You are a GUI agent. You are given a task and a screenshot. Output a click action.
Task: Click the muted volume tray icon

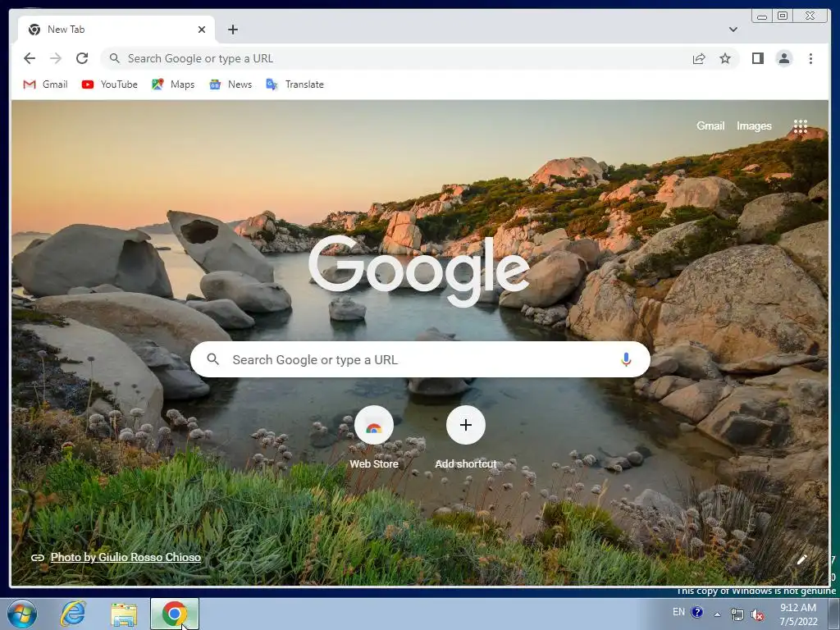click(x=757, y=615)
